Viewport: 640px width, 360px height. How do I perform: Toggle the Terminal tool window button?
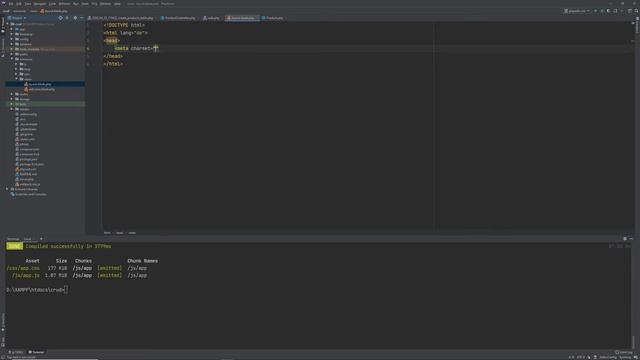[36, 352]
